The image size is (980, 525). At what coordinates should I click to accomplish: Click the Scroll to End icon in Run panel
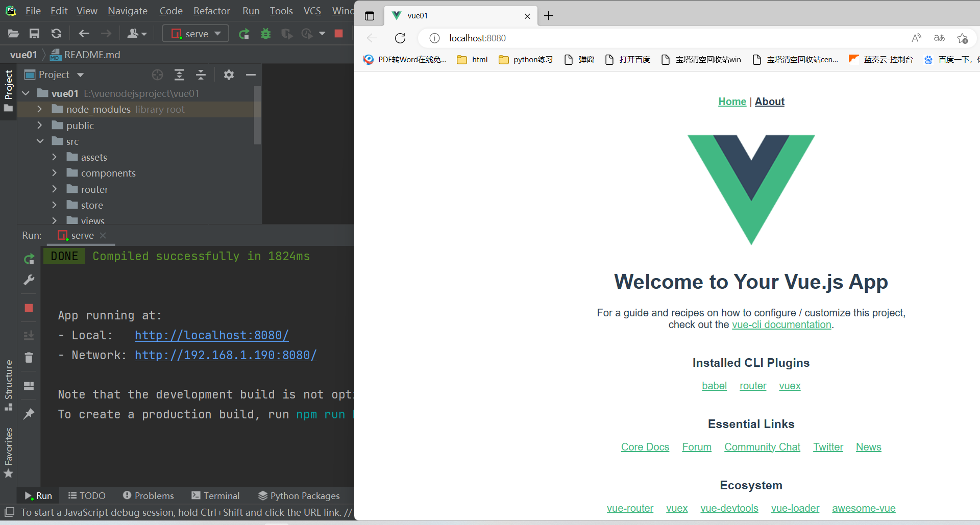[29, 335]
